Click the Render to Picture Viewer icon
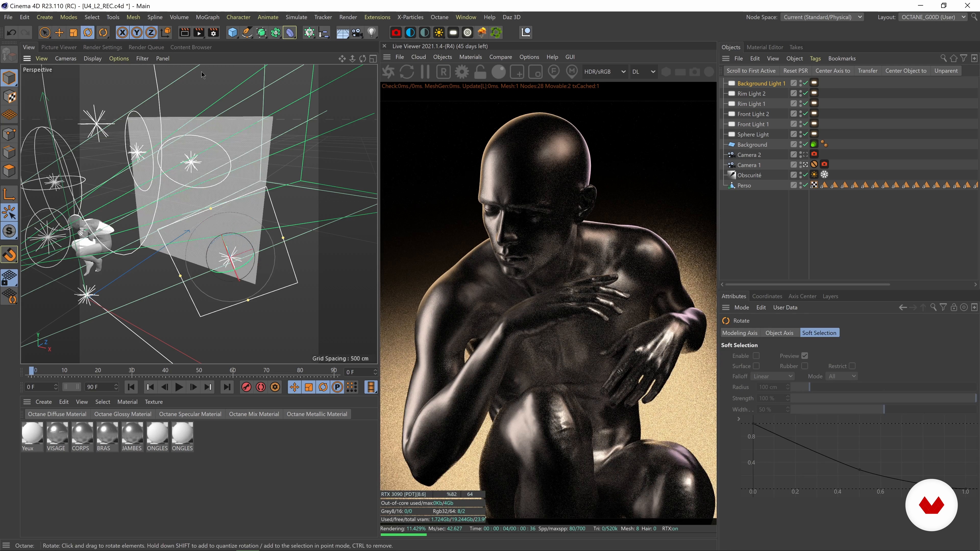The width and height of the screenshot is (980, 551). tap(199, 33)
